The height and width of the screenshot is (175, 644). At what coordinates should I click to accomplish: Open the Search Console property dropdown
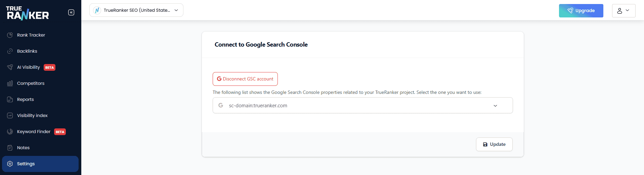362,105
